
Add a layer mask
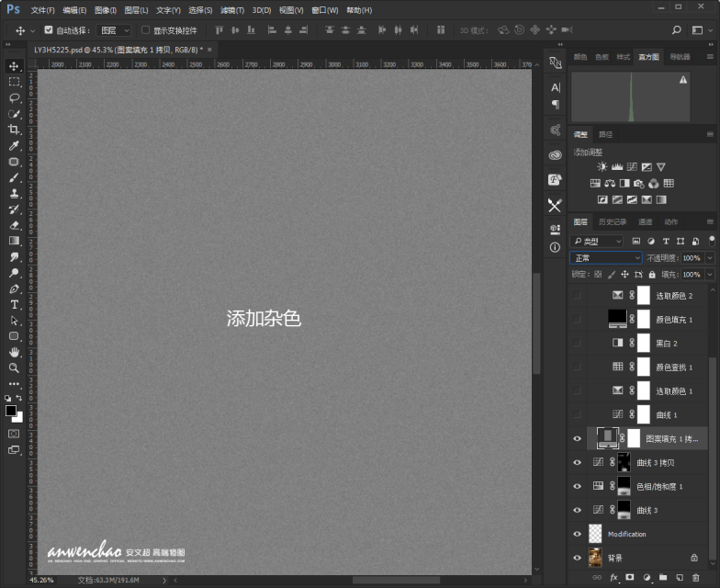click(x=630, y=577)
